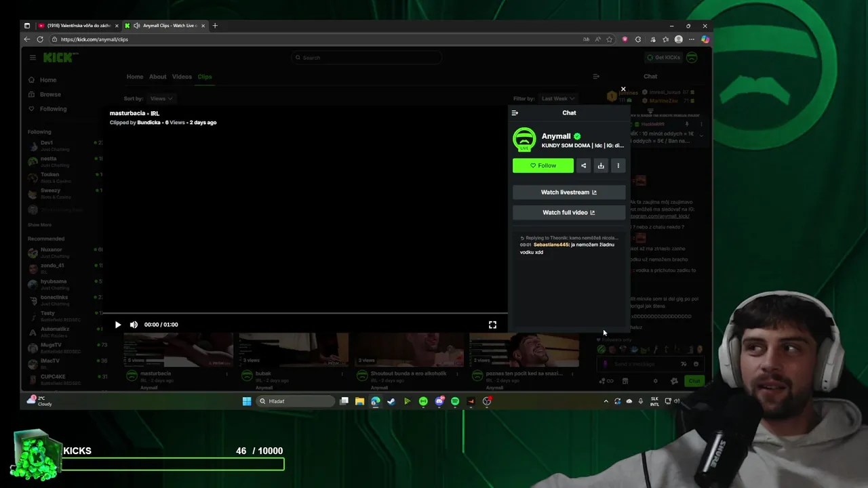
Task: Open Discord from the taskbar
Action: click(x=439, y=401)
